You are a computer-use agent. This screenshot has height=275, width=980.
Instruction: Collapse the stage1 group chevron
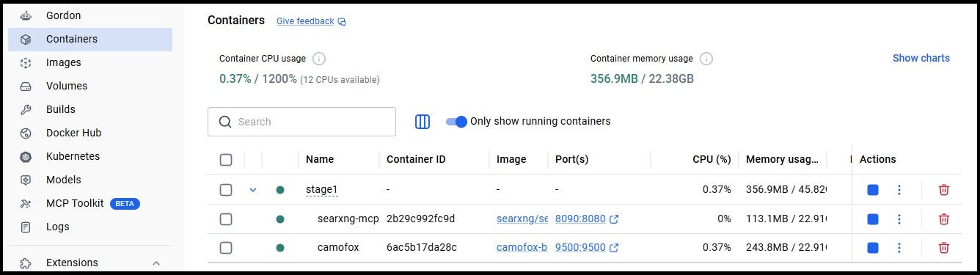[x=253, y=190]
